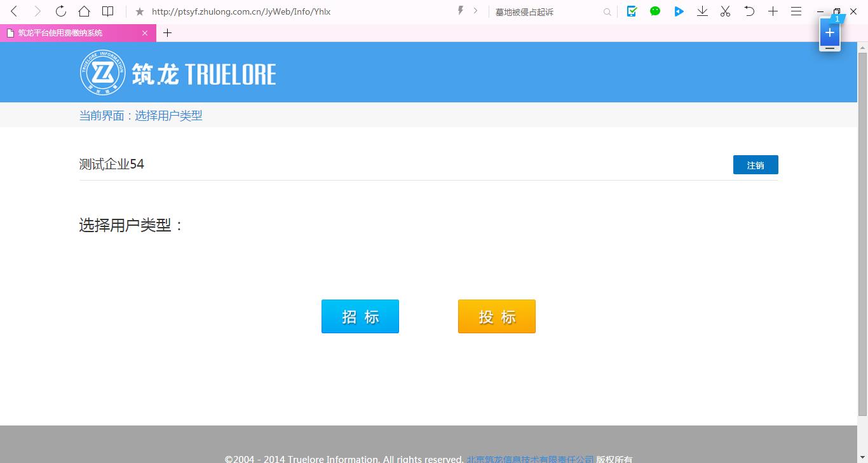Open the WeChat icon in the toolbar
868x463 pixels.
tap(655, 11)
